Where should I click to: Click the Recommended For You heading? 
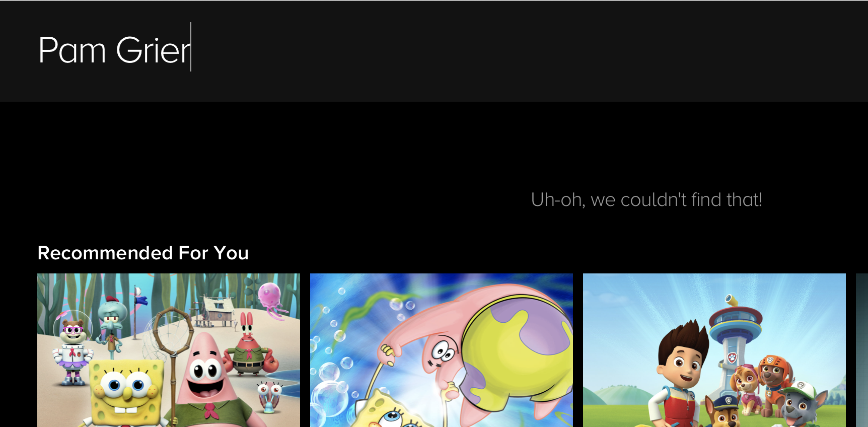coord(143,253)
